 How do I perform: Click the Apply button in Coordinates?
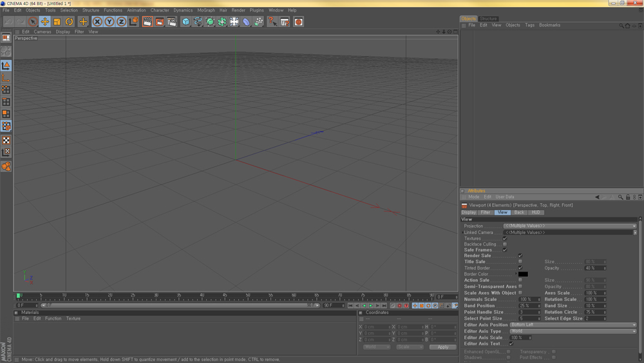pos(442,347)
